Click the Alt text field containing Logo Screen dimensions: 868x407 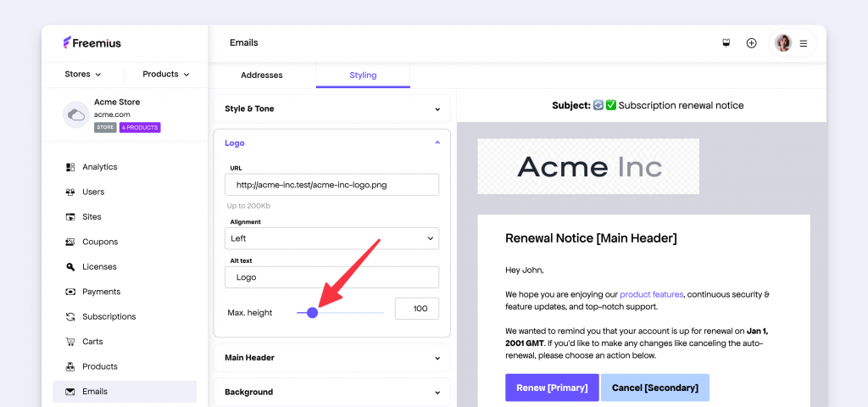pyautogui.click(x=331, y=277)
